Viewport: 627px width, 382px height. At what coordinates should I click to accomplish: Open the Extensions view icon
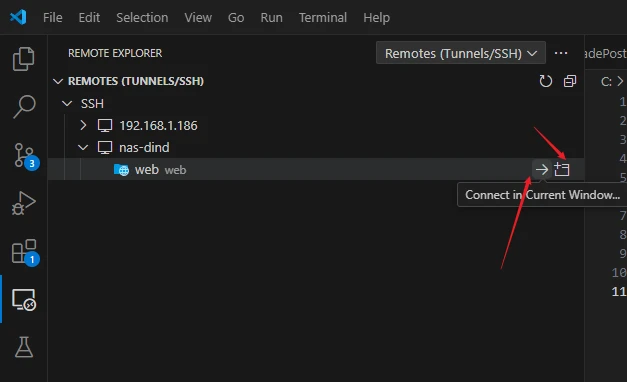(25, 252)
